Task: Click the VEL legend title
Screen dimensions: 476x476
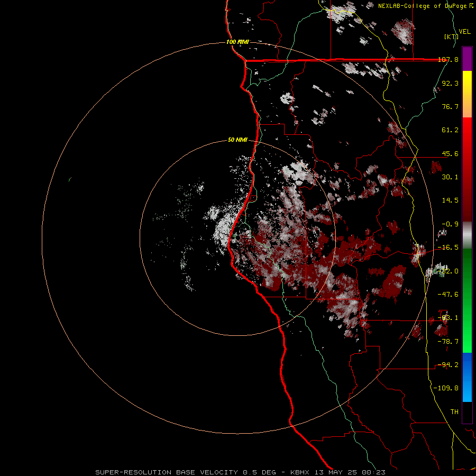Action: coord(464,32)
